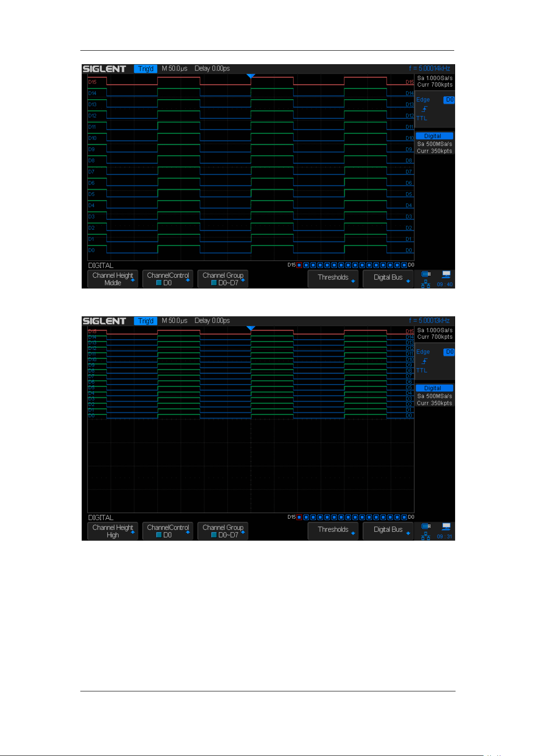Toggle the red D15 channel indicator in the upper screenshot
The image size is (535, 756).
[299, 265]
